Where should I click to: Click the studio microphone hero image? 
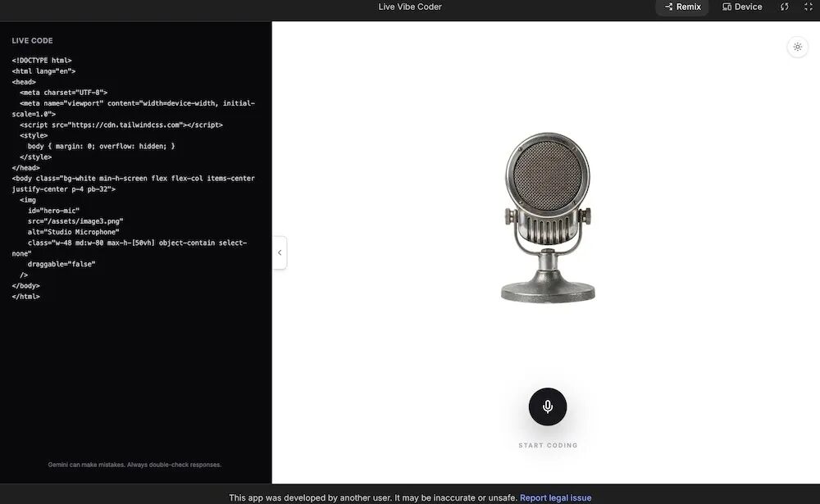[548, 215]
